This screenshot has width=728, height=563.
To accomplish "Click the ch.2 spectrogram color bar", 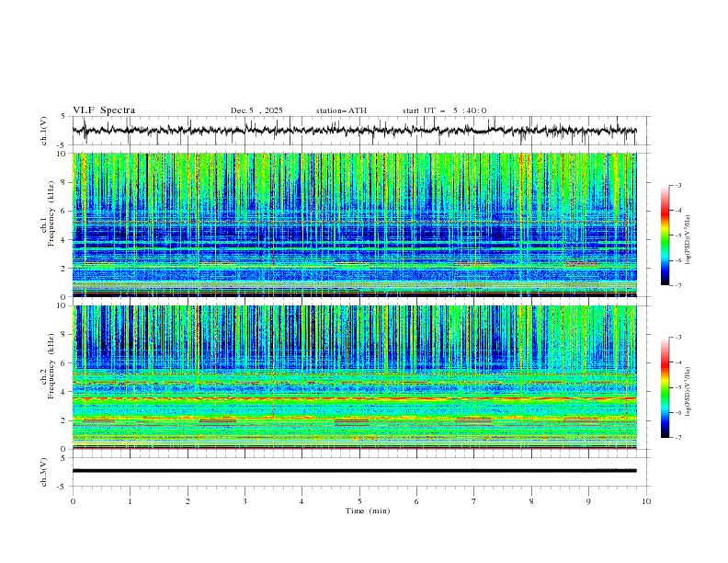I will coord(665,387).
